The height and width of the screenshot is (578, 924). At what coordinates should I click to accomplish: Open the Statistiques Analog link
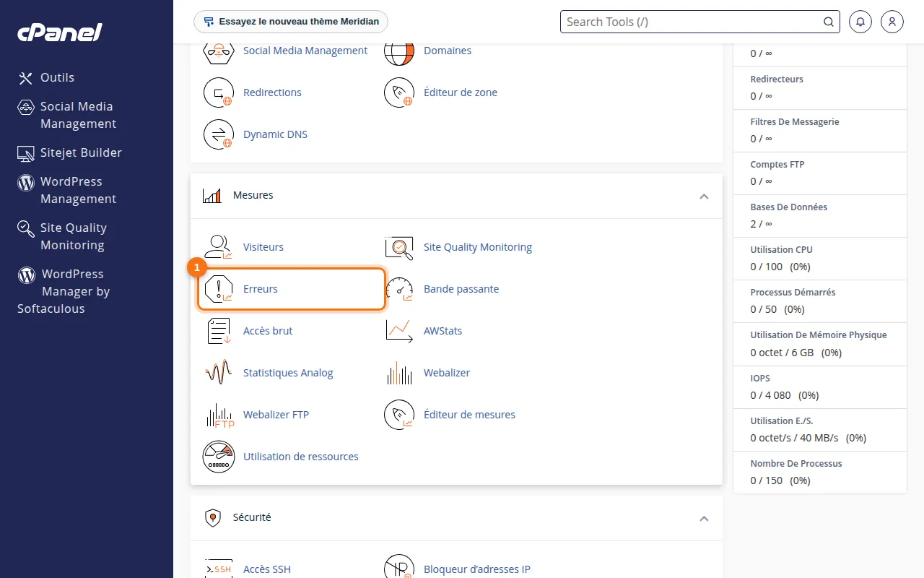click(288, 373)
